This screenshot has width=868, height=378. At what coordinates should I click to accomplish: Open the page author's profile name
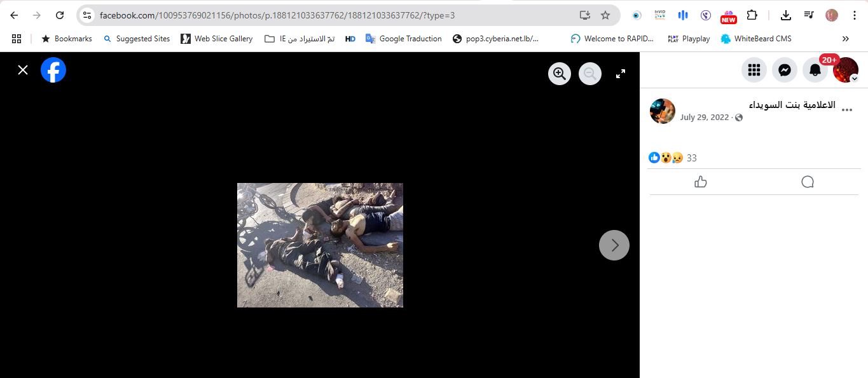792,104
